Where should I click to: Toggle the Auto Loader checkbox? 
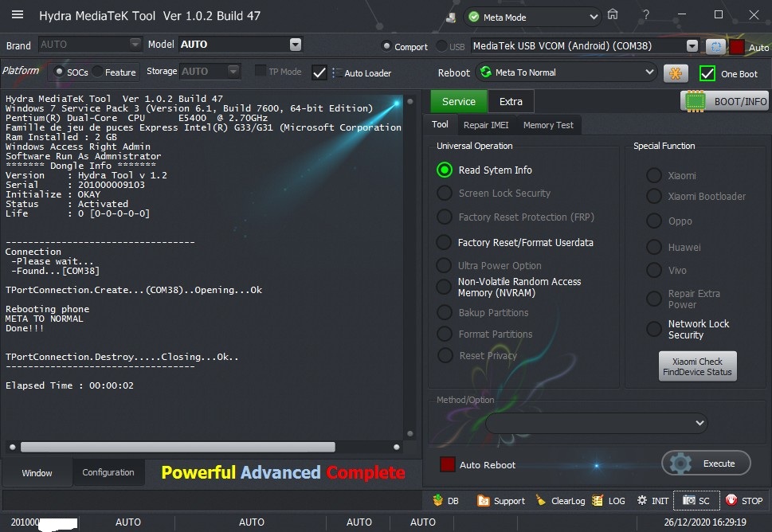pos(319,72)
